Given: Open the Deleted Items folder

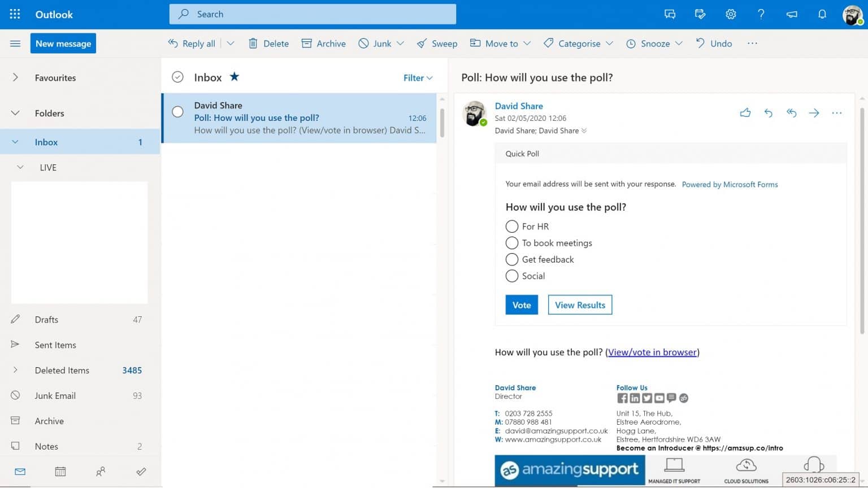Looking at the screenshot, I should coord(62,371).
